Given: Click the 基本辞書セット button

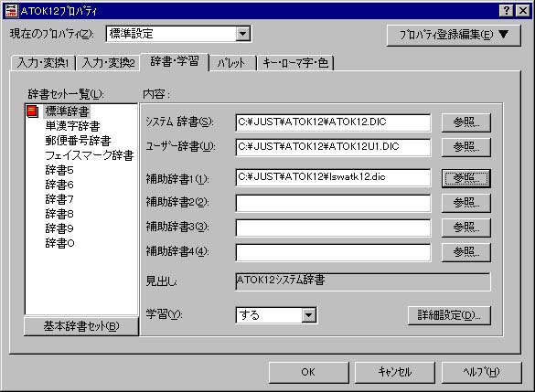Looking at the screenshot, I should point(81,326).
